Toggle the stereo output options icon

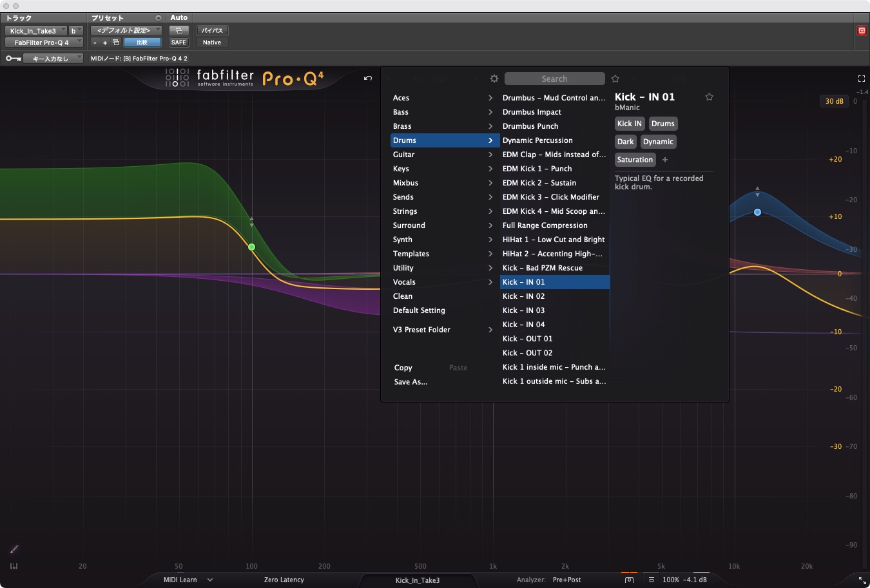[630, 580]
